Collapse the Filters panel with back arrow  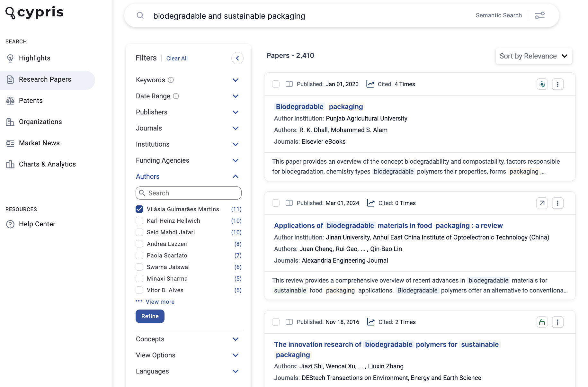click(237, 58)
